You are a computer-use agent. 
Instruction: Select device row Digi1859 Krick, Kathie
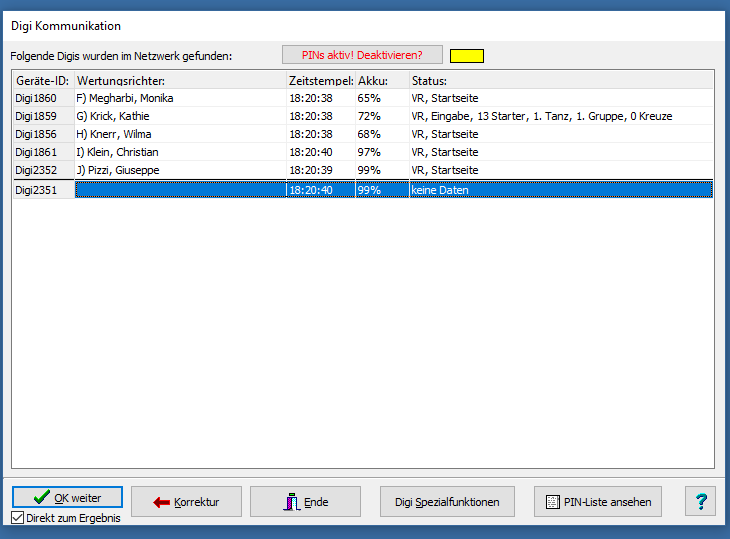[x=180, y=116]
